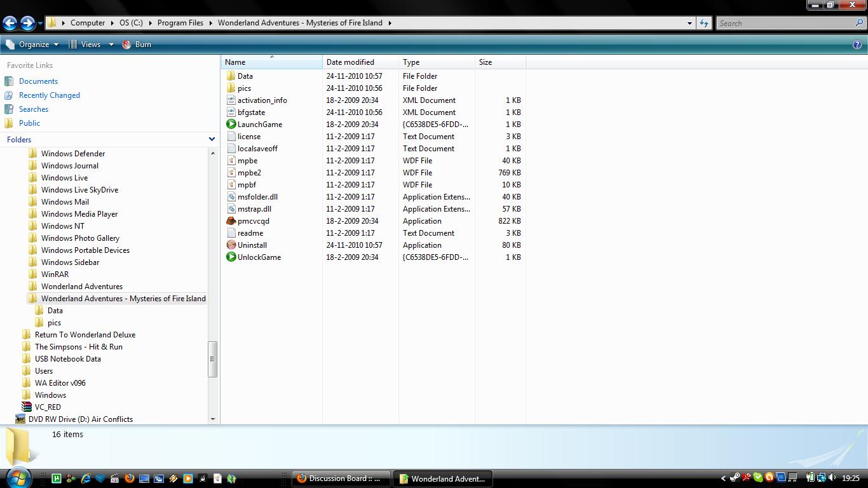Image resolution: width=868 pixels, height=488 pixels.
Task: Select the activation_info XML file icon
Action: pyautogui.click(x=231, y=100)
